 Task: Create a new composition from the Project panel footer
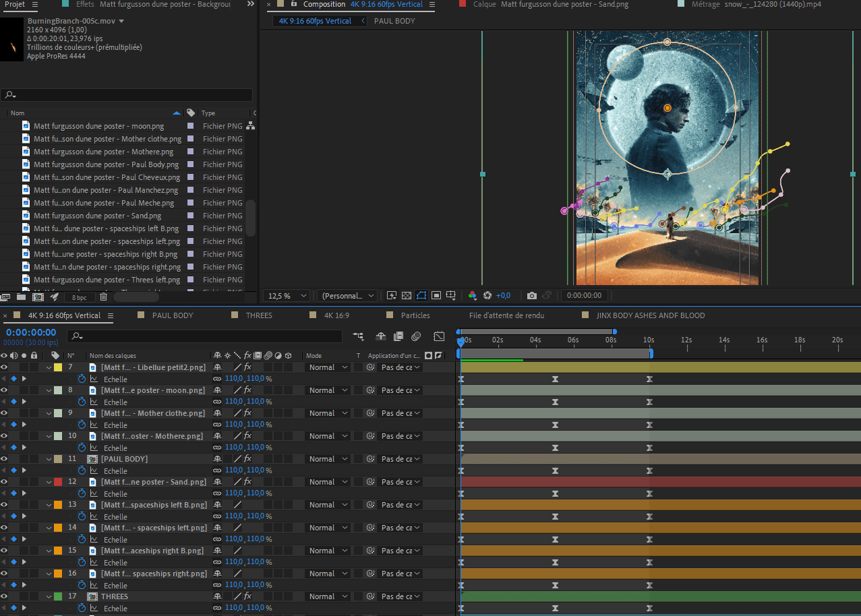(38, 297)
